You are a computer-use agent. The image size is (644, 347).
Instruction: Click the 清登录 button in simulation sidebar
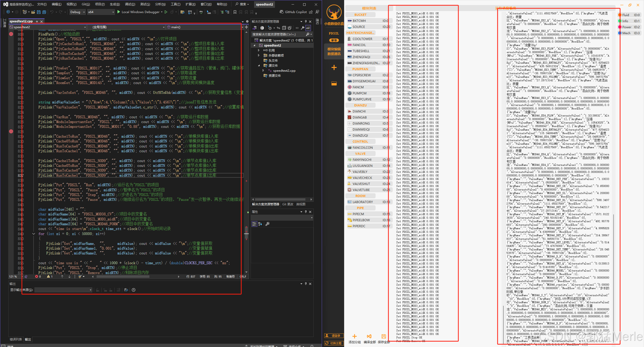click(x=334, y=336)
